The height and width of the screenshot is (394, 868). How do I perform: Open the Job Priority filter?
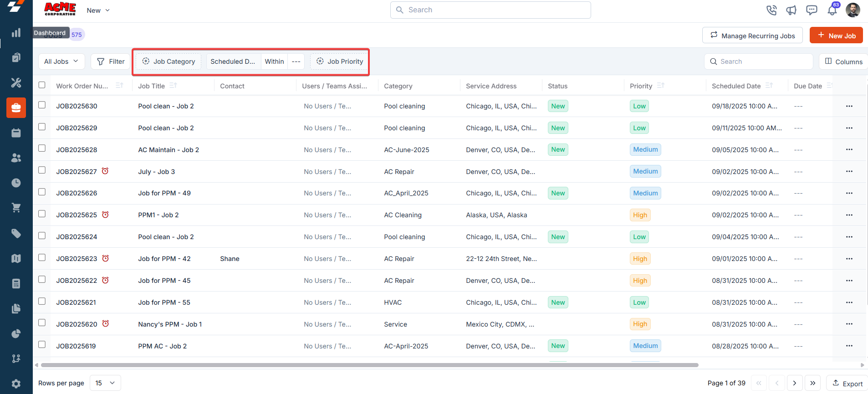pos(340,61)
